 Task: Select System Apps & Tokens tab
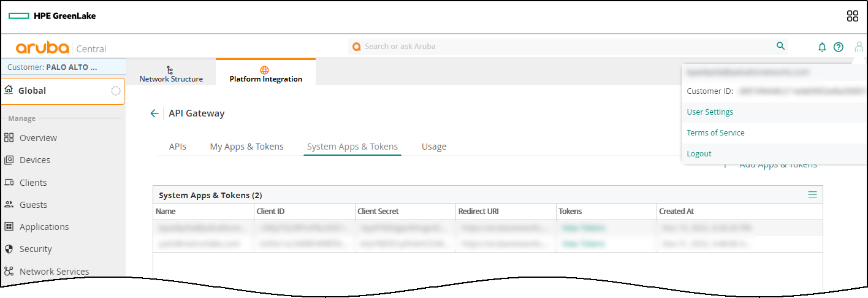click(x=352, y=147)
